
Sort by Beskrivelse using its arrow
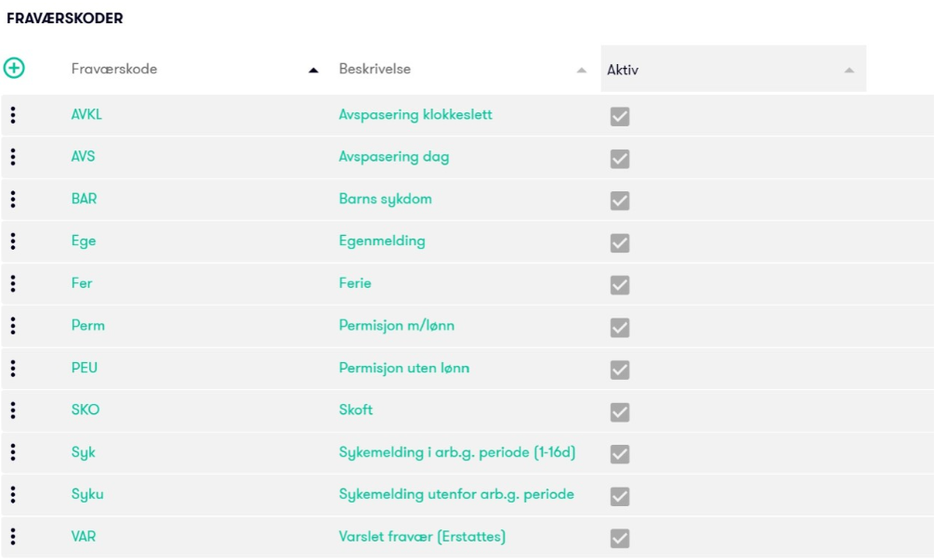click(x=582, y=71)
